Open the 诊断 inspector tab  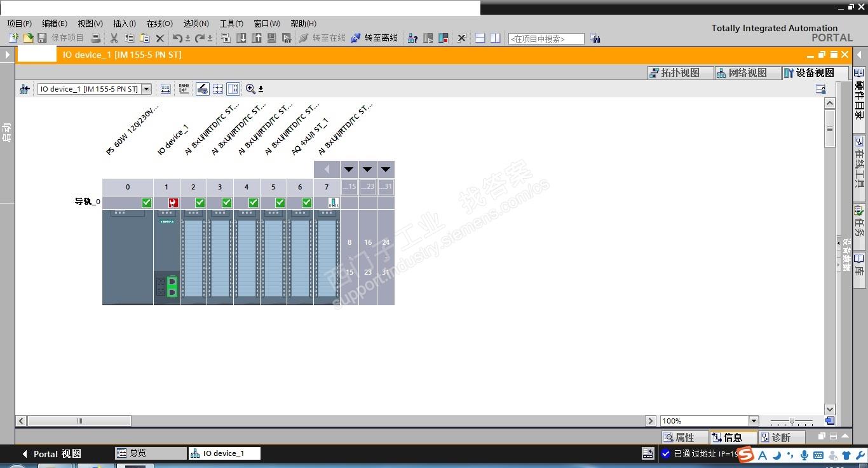(782, 437)
